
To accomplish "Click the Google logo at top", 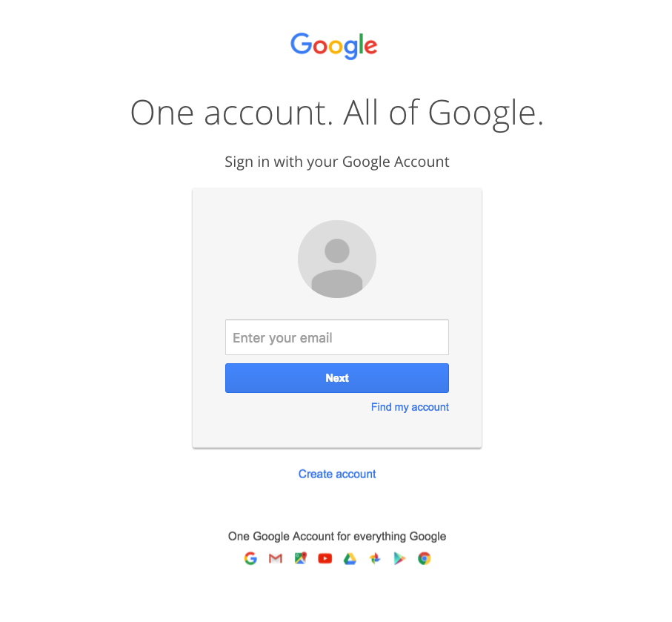I will [334, 45].
